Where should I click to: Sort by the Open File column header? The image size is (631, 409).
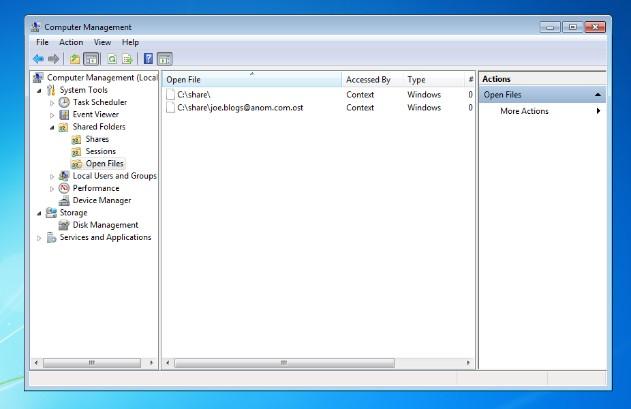[x=252, y=80]
